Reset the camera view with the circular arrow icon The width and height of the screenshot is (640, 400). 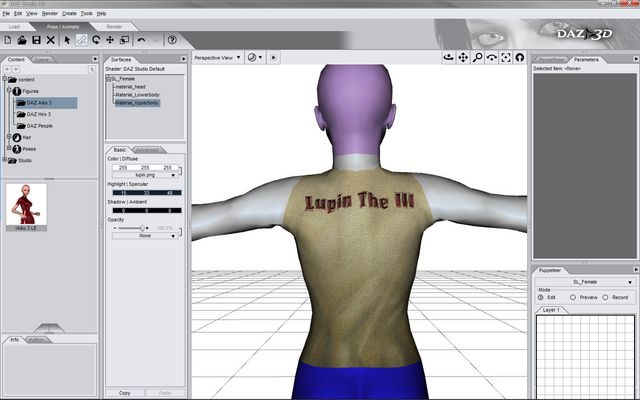(x=520, y=58)
